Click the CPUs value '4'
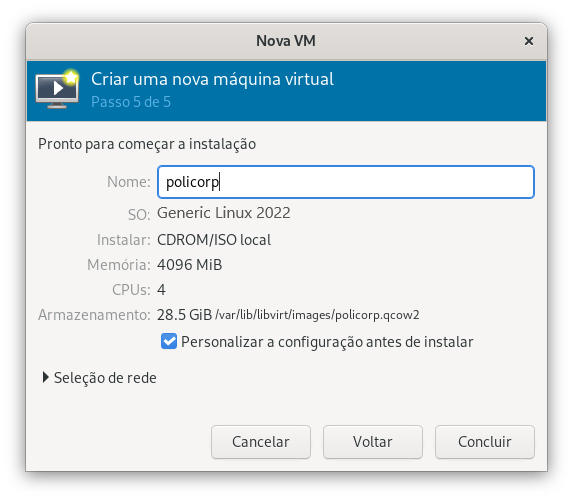Viewport: 573px width, 500px height. point(161,290)
